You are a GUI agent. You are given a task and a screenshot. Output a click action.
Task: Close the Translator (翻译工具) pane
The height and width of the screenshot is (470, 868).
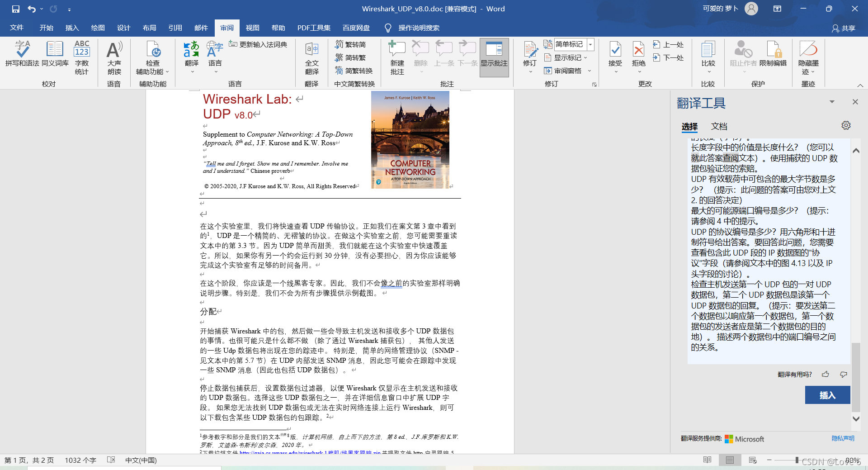pos(855,102)
